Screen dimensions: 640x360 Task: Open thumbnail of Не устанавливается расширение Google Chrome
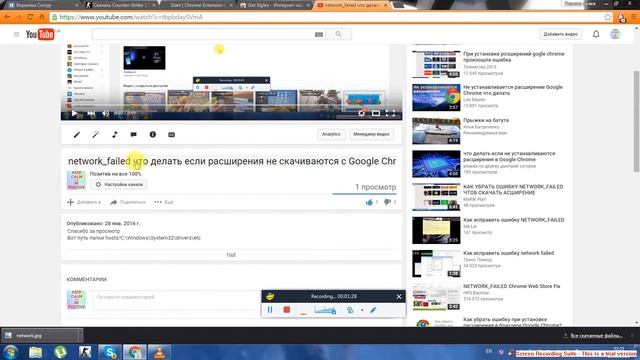(436, 98)
